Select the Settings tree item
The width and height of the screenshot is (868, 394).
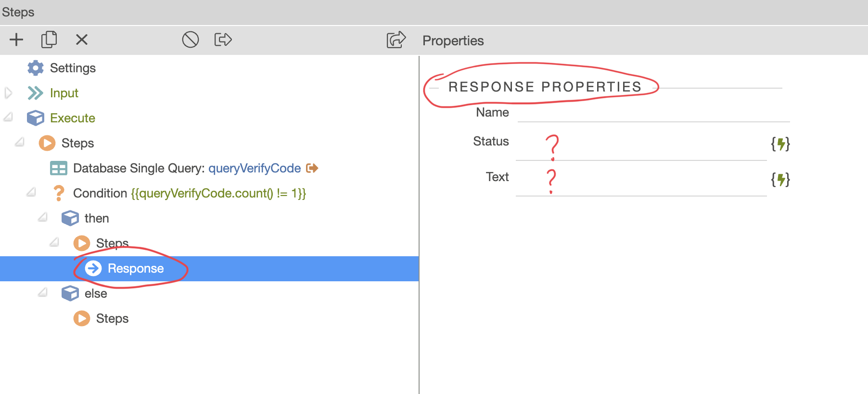(x=72, y=68)
